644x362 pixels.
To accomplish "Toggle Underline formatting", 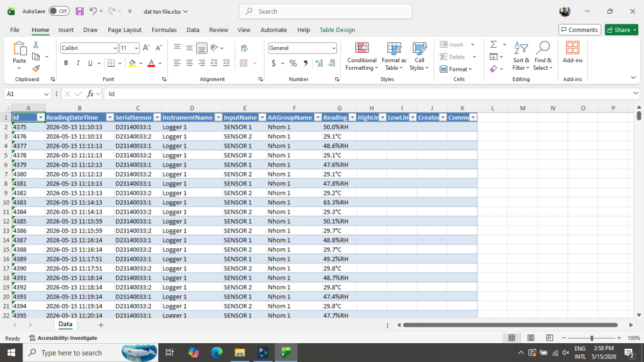I will coord(90,63).
